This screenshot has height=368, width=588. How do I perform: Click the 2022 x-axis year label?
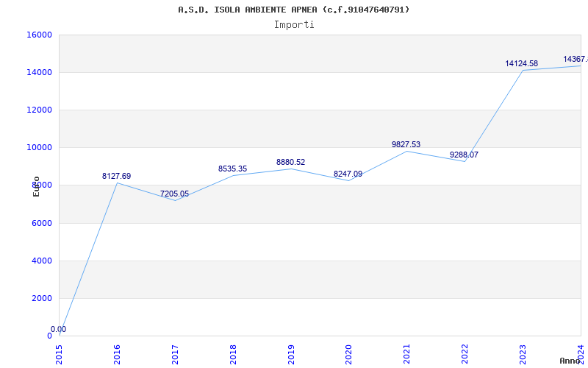pos(465,354)
